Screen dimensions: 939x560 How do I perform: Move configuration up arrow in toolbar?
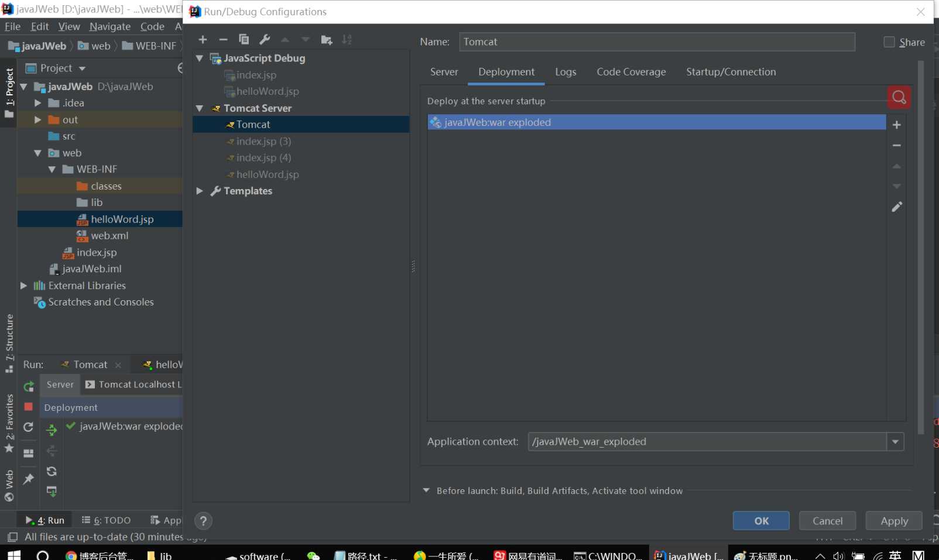(x=285, y=40)
